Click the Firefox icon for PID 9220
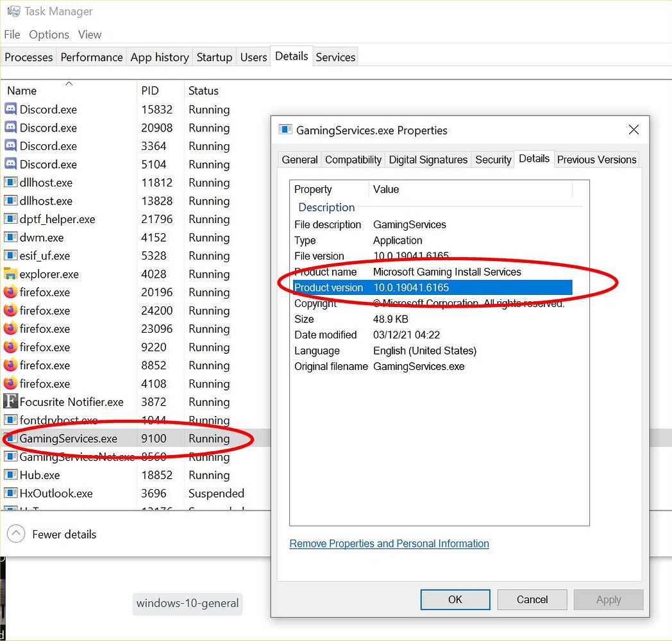The image size is (672, 641). (11, 347)
